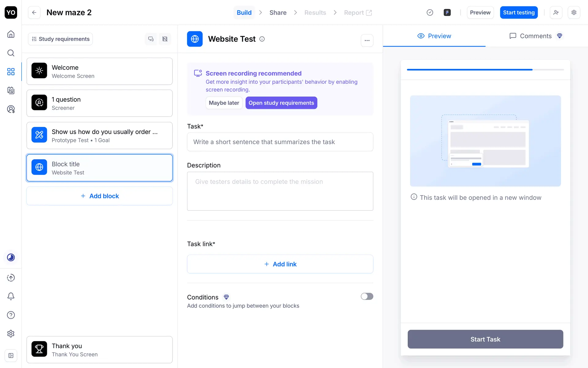The width and height of the screenshot is (588, 368).
Task: Open maze settings gear in top bar
Action: point(574,13)
